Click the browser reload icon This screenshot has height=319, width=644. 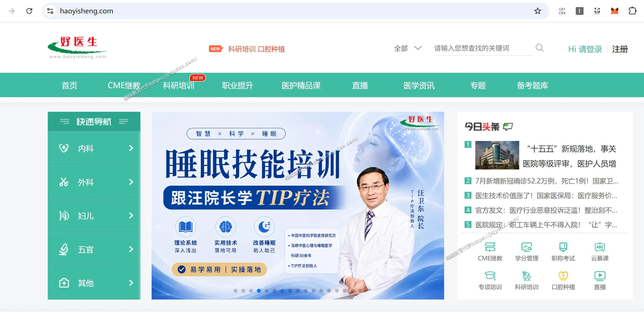click(x=29, y=11)
